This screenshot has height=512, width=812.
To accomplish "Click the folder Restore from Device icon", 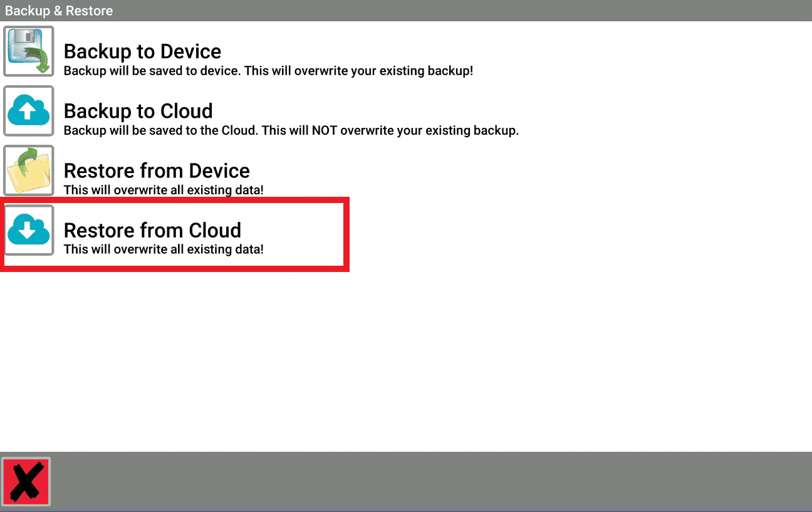I will click(29, 170).
